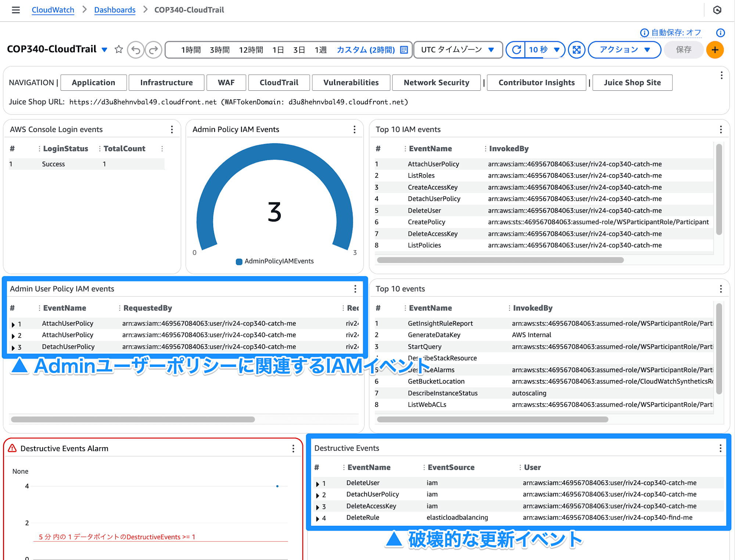The width and height of the screenshot is (735, 560).
Task: Click the info icon next to auto-save
Action: pyautogui.click(x=644, y=33)
